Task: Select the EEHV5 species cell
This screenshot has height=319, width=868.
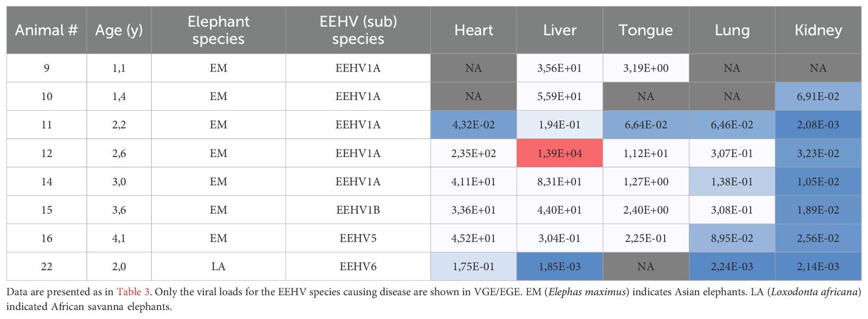Action: click(358, 238)
